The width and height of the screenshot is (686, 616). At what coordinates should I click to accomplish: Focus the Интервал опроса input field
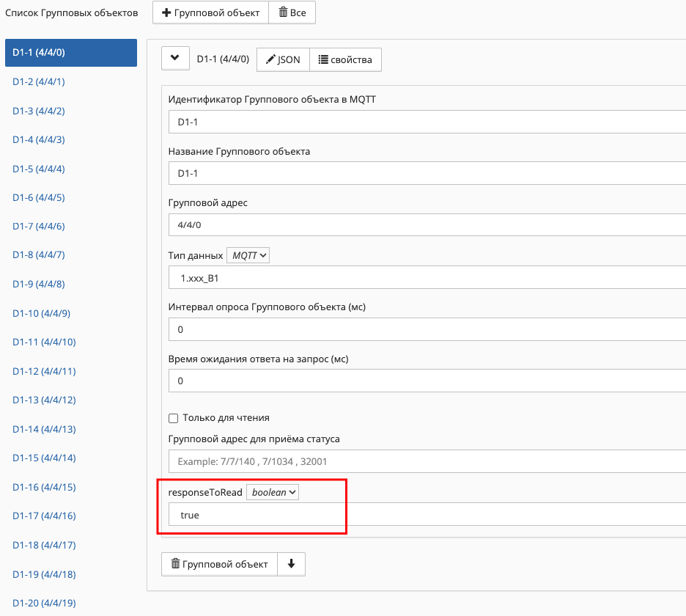coord(425,329)
